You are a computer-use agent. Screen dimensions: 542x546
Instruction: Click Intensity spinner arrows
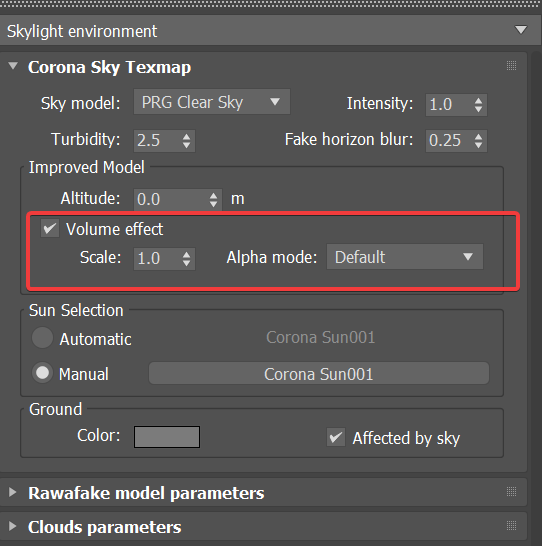[478, 105]
